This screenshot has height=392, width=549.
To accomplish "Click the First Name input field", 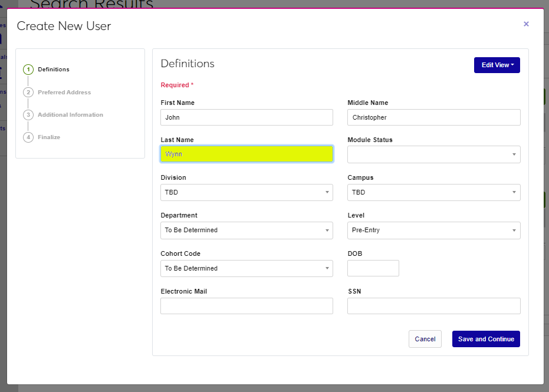I will point(246,117).
